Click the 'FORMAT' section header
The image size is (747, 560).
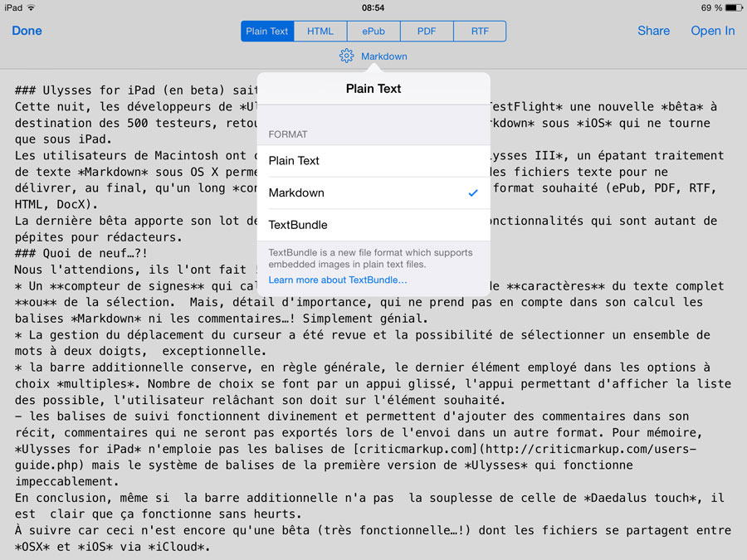(288, 134)
